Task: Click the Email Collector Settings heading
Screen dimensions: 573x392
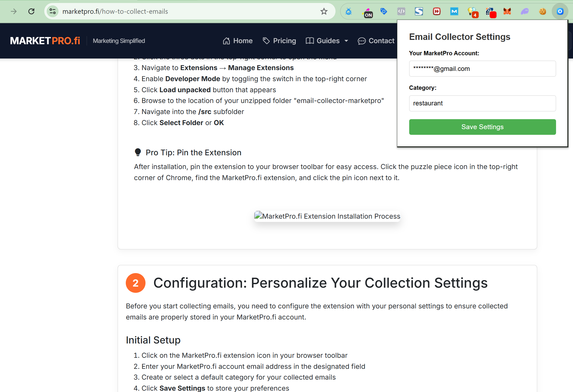Action: pos(460,37)
